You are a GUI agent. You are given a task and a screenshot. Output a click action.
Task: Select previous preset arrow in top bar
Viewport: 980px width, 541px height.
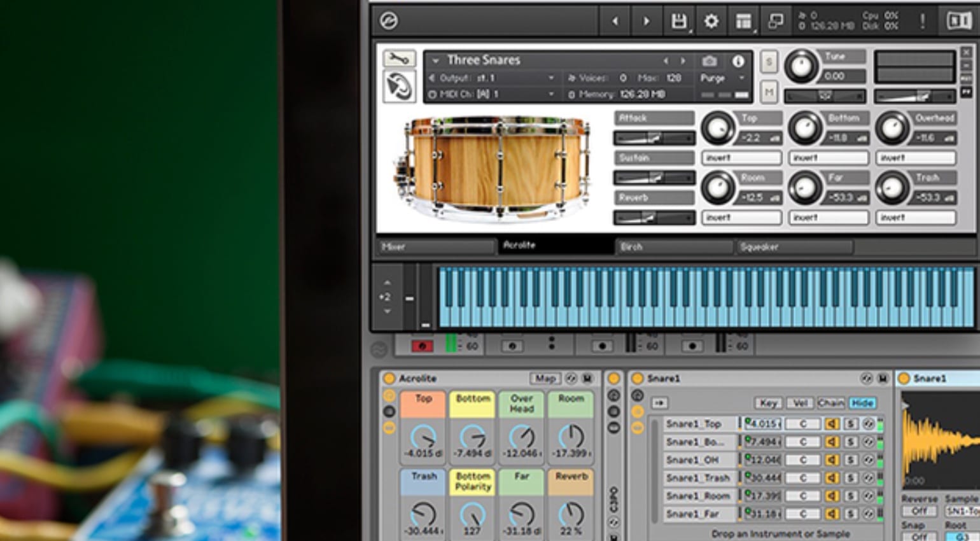click(615, 22)
